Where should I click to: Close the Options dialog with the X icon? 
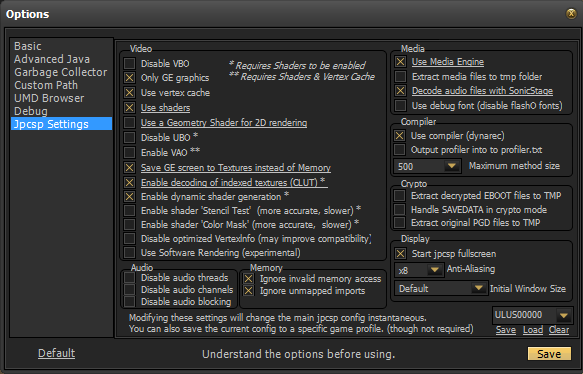click(x=571, y=14)
